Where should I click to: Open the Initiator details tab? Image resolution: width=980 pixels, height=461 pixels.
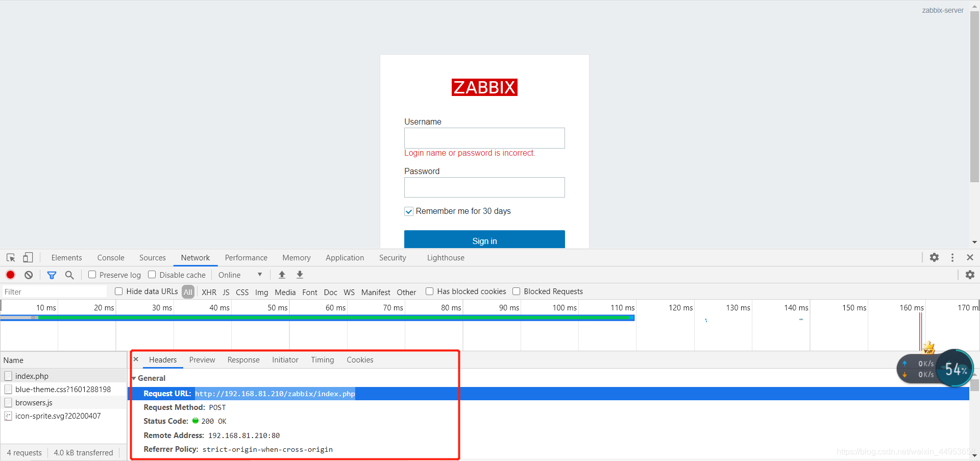(x=285, y=360)
